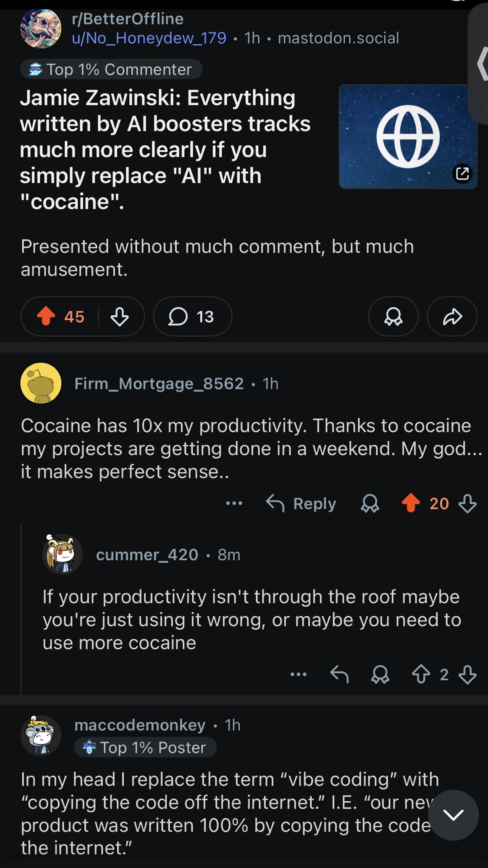
Task: Toggle upvote on Firm_Mortgage_8562's comment
Action: pos(411,503)
